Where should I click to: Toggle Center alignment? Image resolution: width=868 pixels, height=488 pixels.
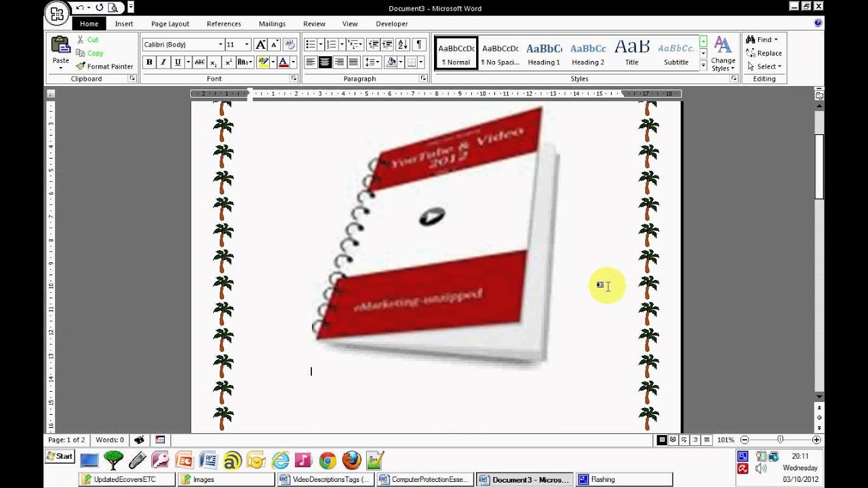[x=325, y=62]
